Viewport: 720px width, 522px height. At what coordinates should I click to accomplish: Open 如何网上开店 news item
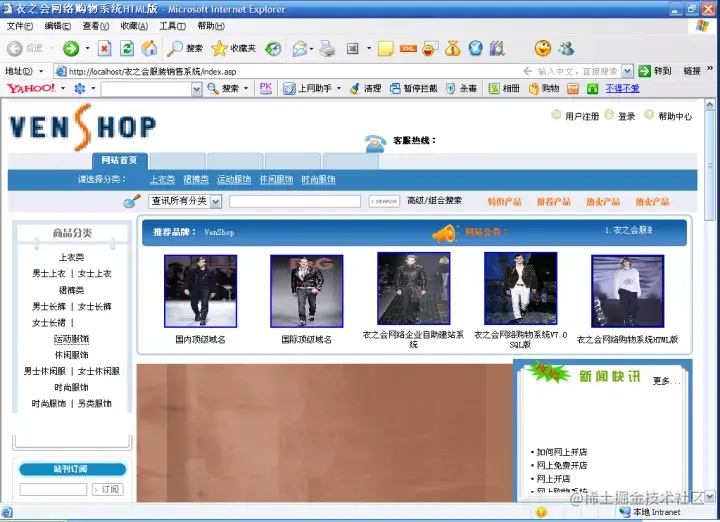pos(562,452)
